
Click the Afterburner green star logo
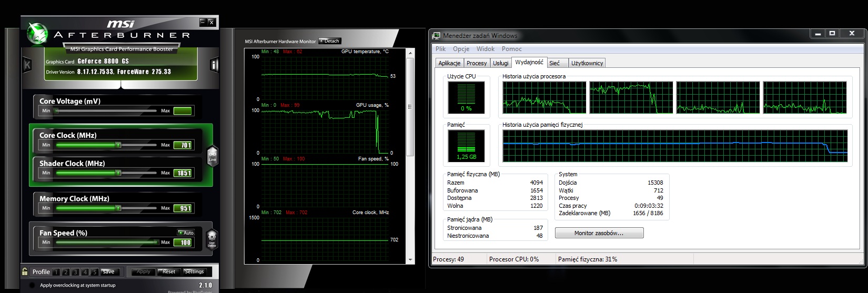click(x=38, y=33)
